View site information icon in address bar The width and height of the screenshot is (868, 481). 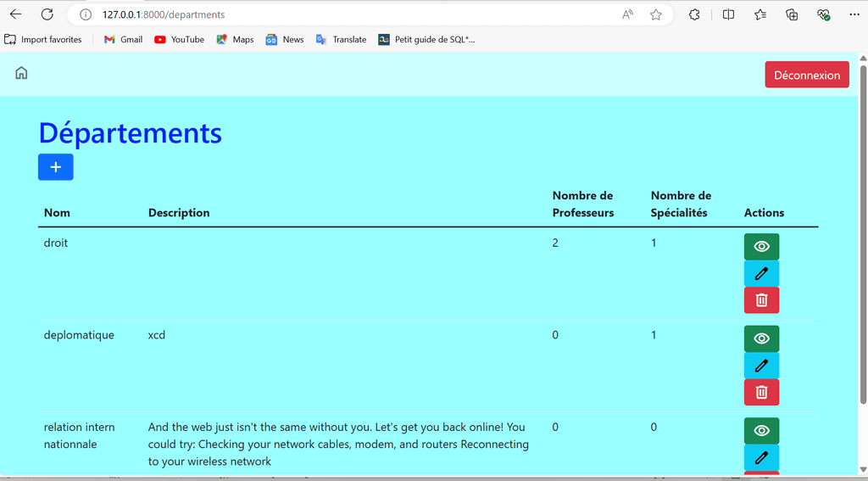(86, 14)
